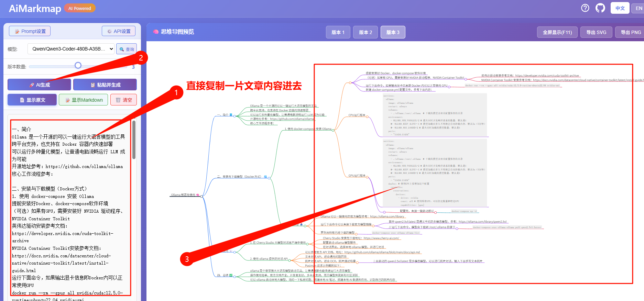644x301 pixels.
Task: Click the 粘贴并生成 button
Action: coord(105,85)
